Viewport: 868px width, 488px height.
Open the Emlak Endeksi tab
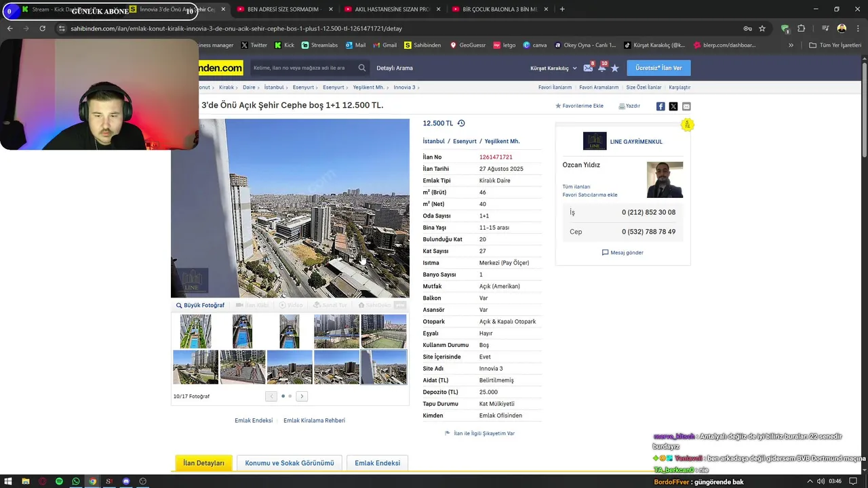[377, 463]
